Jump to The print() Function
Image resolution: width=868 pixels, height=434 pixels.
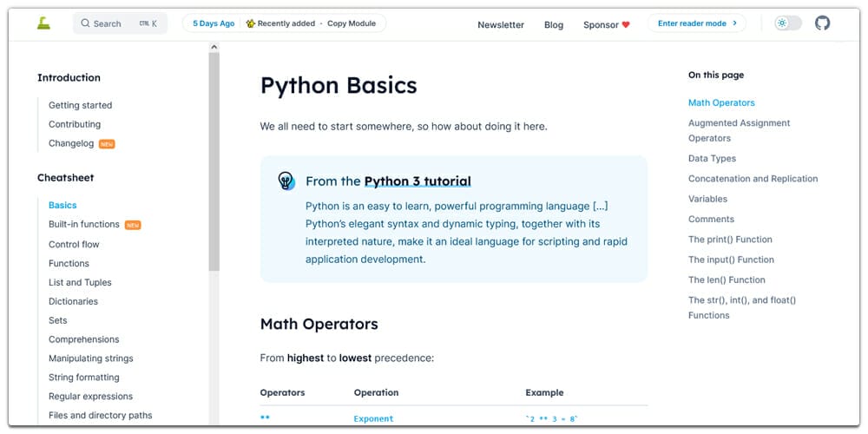pyautogui.click(x=730, y=240)
